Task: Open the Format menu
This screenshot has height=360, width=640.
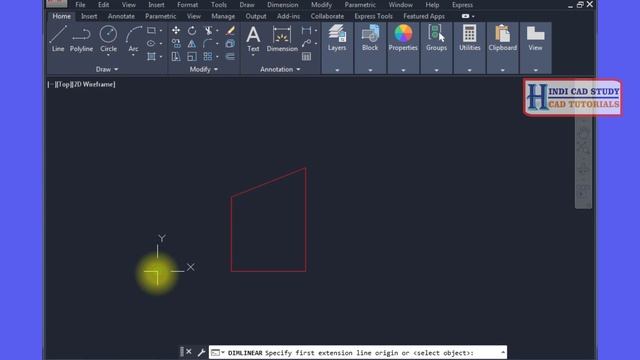Action: [x=187, y=5]
